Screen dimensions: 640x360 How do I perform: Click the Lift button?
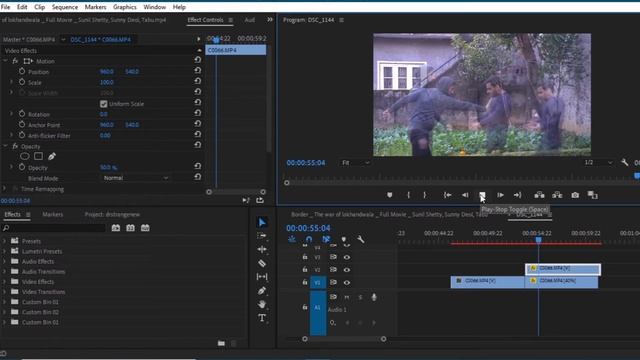click(x=539, y=195)
